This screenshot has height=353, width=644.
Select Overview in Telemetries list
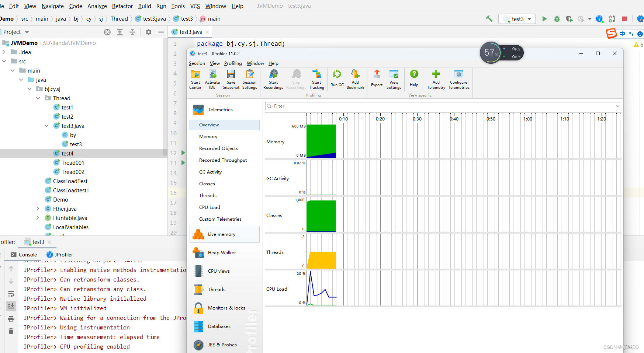[225, 125]
